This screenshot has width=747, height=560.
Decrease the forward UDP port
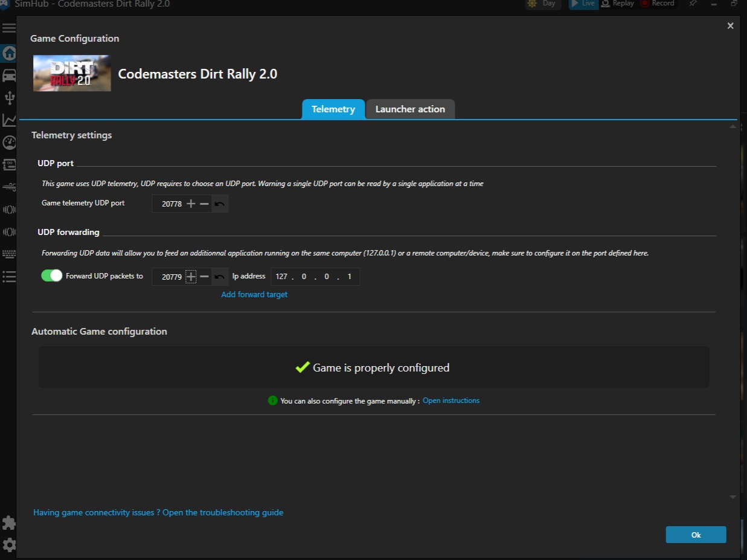tap(204, 277)
